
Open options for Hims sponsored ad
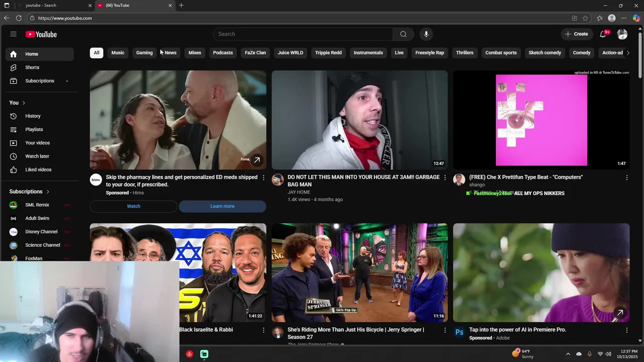click(x=263, y=177)
